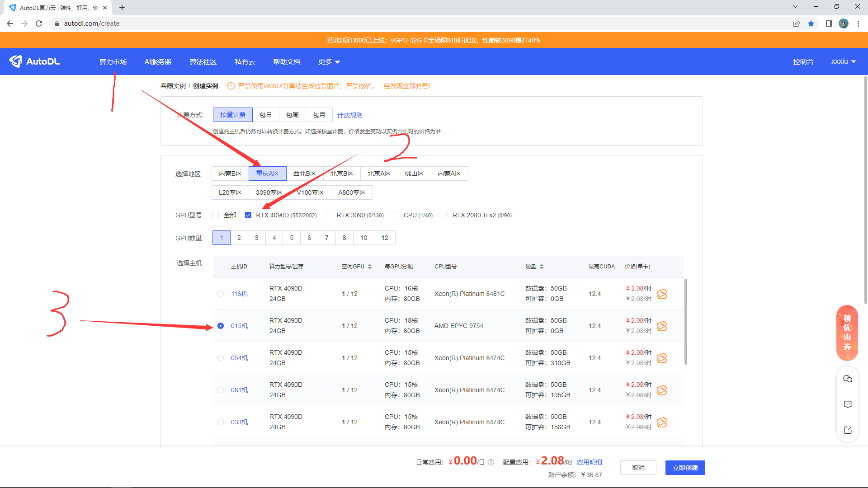The width and height of the screenshot is (868, 488).
Task: Open the xxxiu account dropdown
Action: coord(843,61)
